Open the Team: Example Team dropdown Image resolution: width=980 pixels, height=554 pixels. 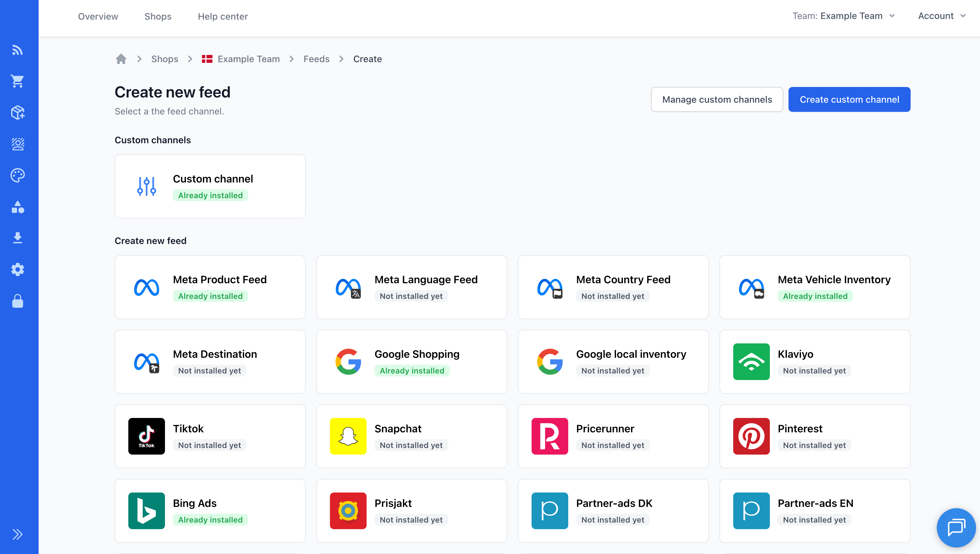pyautogui.click(x=843, y=16)
